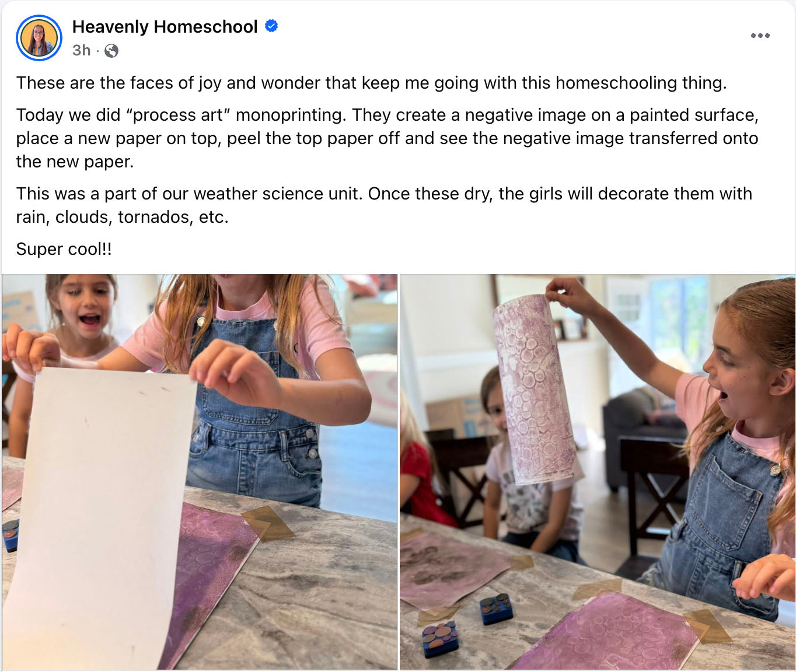Click the Heavenly Homeschool profile picture
Screen dimensions: 796x672
click(39, 38)
